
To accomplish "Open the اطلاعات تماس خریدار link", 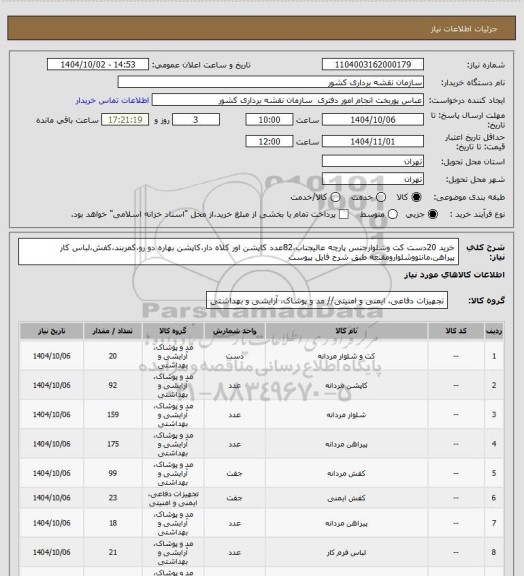I will point(112,100).
